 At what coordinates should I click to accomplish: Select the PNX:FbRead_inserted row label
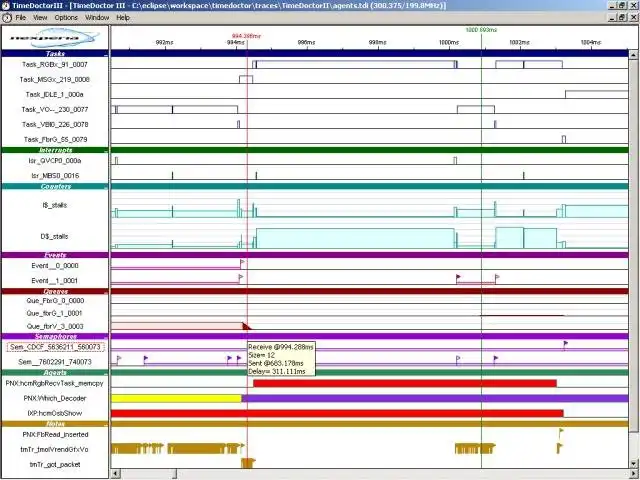click(55, 435)
